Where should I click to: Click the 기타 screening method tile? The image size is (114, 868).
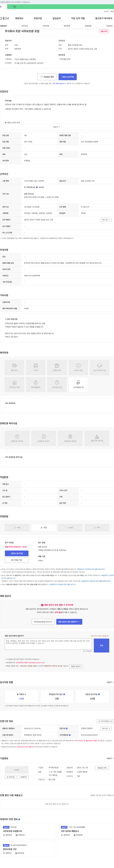pos(97,528)
